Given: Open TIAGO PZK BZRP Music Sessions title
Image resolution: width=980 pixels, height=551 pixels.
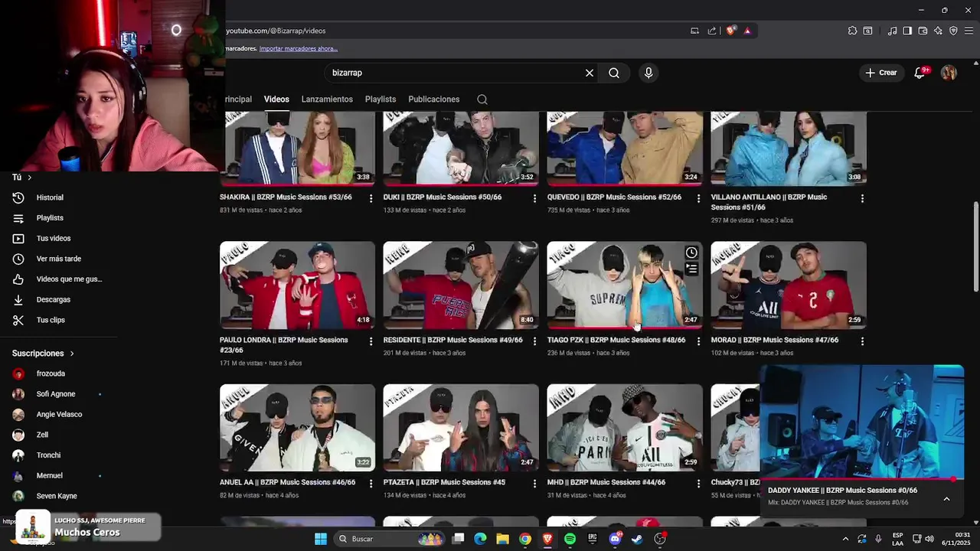Looking at the screenshot, I should tap(616, 340).
